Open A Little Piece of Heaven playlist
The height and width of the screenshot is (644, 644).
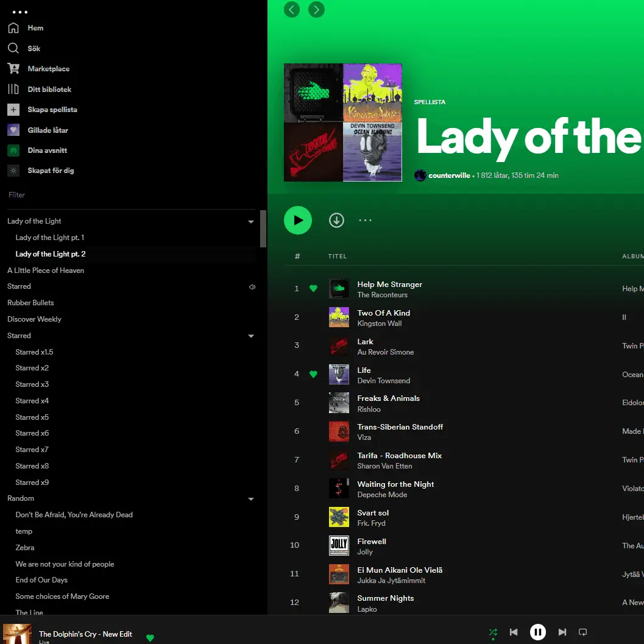(46, 271)
